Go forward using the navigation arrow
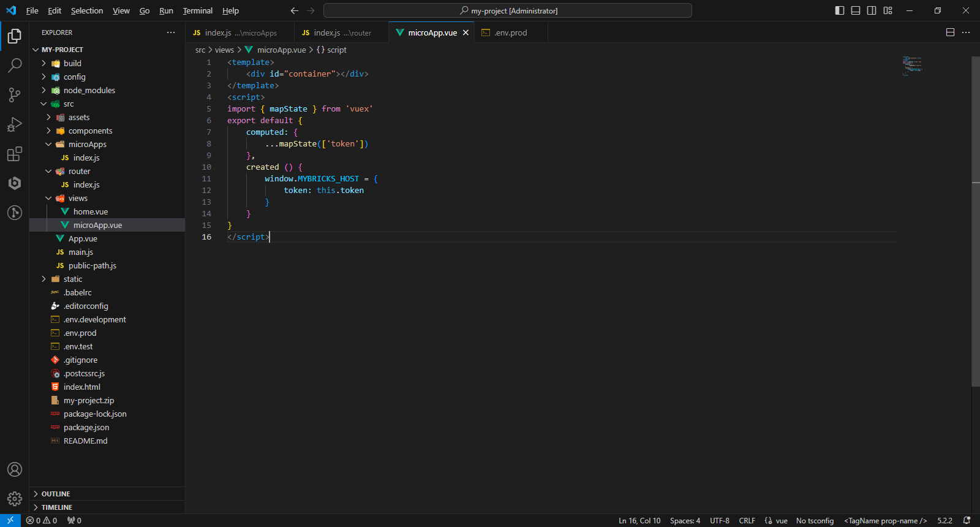The width and height of the screenshot is (980, 527). tap(311, 10)
